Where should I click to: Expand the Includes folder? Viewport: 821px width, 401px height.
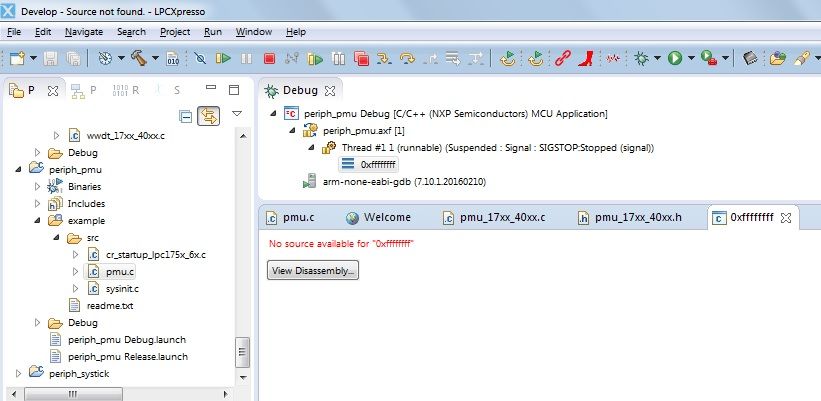[x=37, y=203]
